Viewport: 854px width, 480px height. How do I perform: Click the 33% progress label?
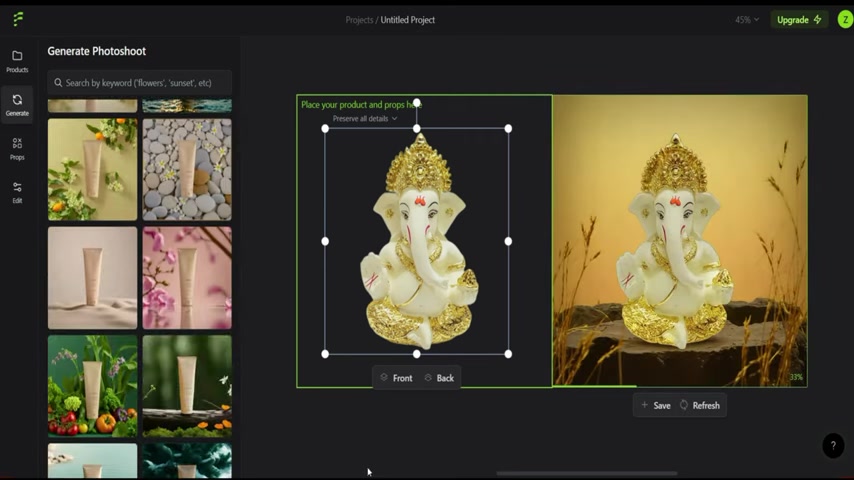click(796, 377)
